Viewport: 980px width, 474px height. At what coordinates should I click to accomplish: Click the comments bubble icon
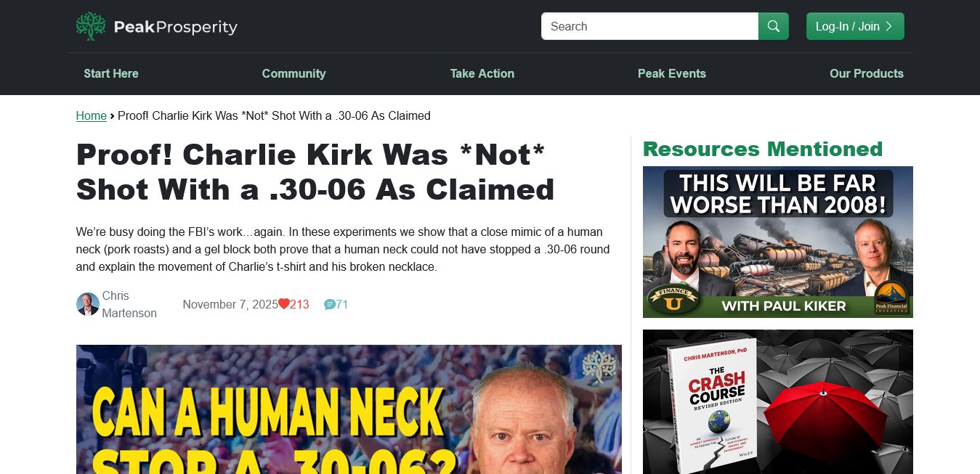click(330, 304)
